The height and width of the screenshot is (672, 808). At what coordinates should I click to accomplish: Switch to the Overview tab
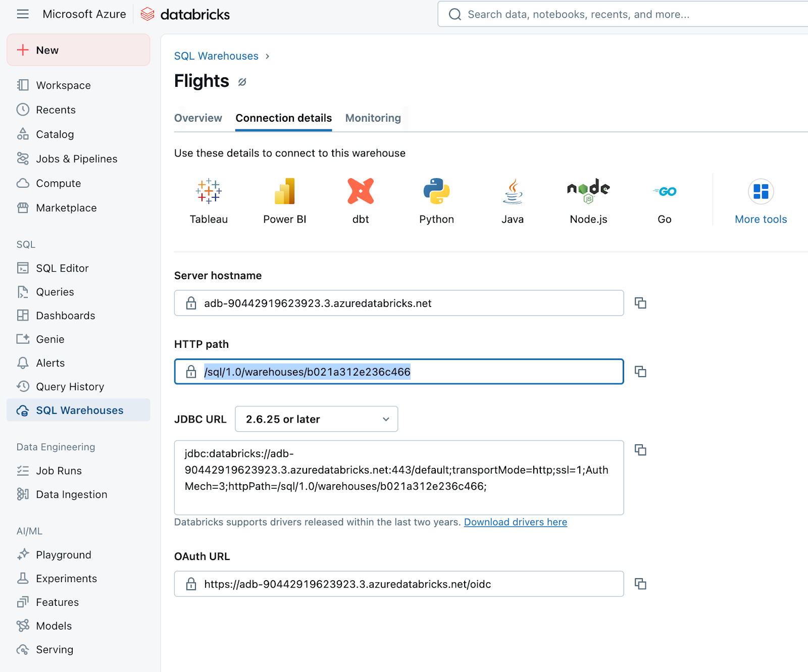point(198,118)
